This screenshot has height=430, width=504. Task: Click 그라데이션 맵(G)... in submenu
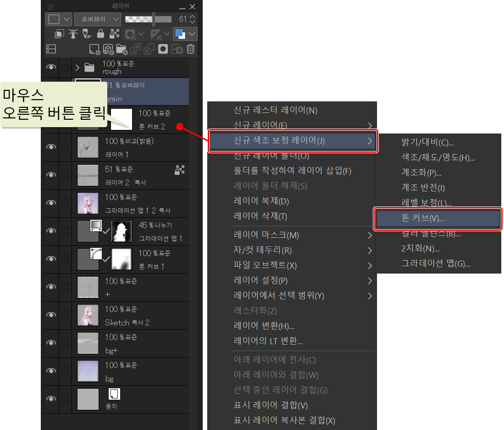pyautogui.click(x=436, y=263)
